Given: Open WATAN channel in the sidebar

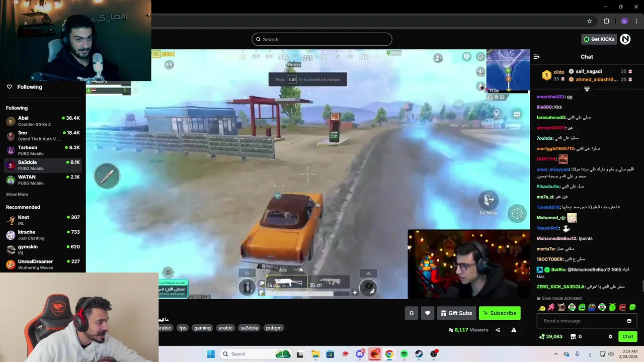Looking at the screenshot, I should pos(43,180).
